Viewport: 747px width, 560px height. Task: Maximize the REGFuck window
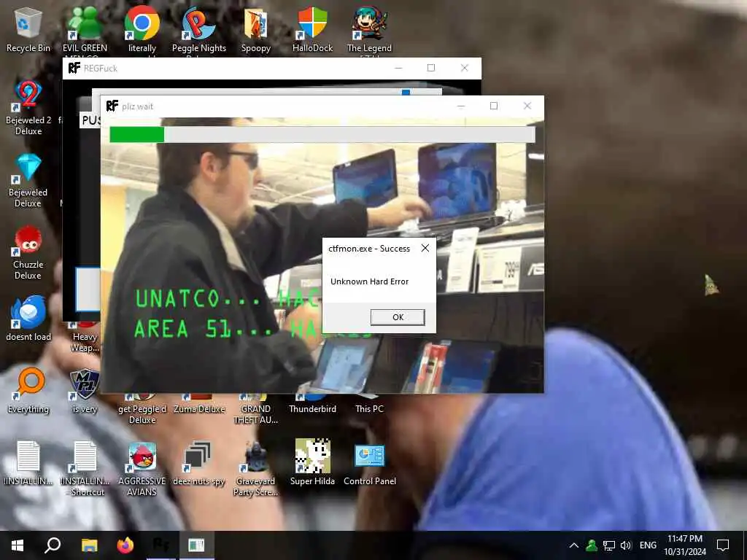pos(431,68)
